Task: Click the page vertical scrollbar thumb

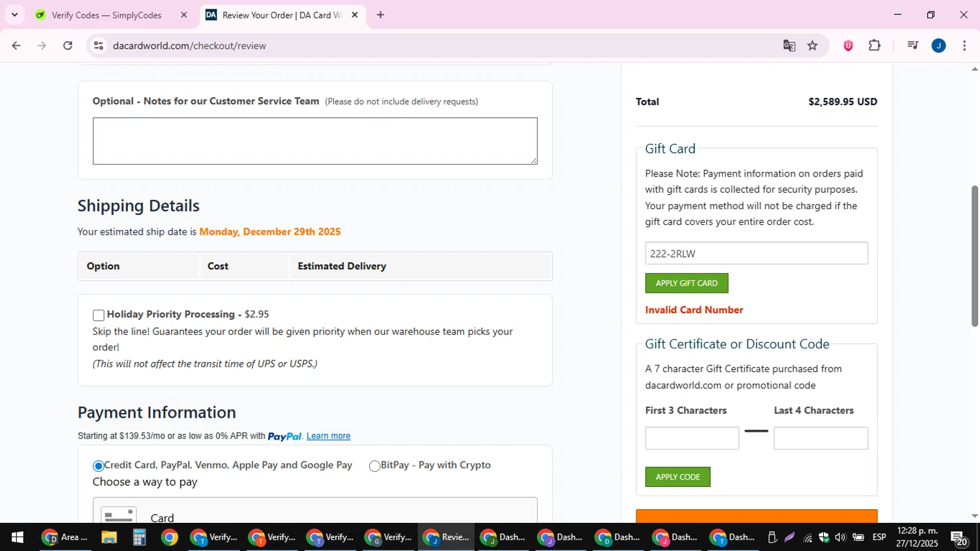Action: [974, 256]
